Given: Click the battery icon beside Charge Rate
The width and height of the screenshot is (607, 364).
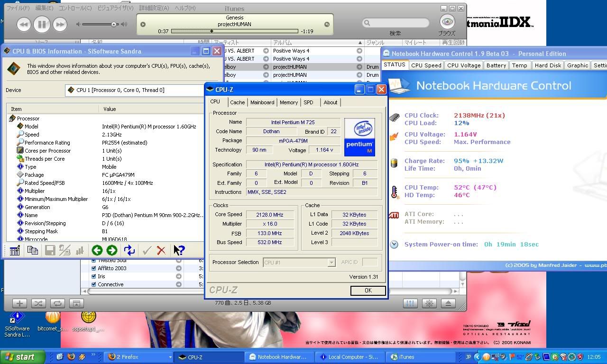Looking at the screenshot, I should 394,163.
